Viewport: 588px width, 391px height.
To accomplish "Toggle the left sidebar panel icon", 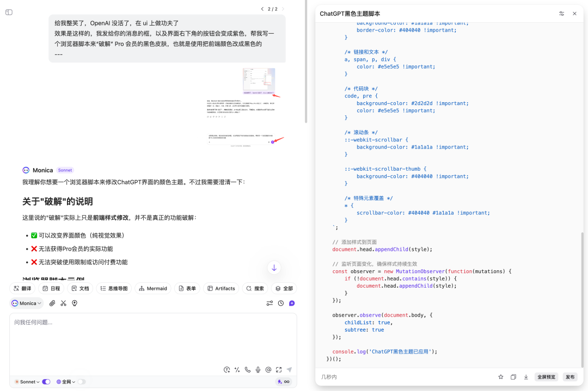I will (9, 13).
